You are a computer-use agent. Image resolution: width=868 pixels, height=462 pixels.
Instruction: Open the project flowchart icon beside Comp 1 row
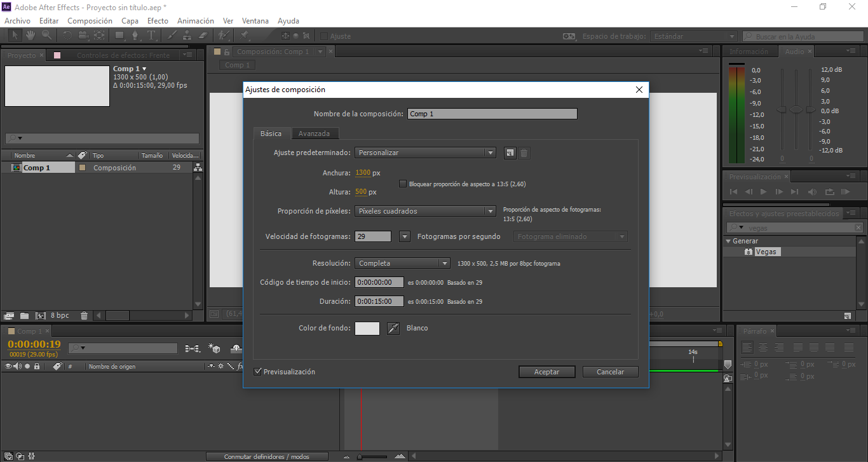coord(198,168)
